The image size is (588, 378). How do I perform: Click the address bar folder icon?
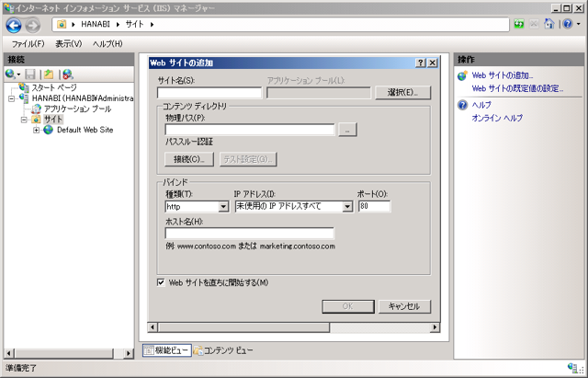[x=62, y=25]
